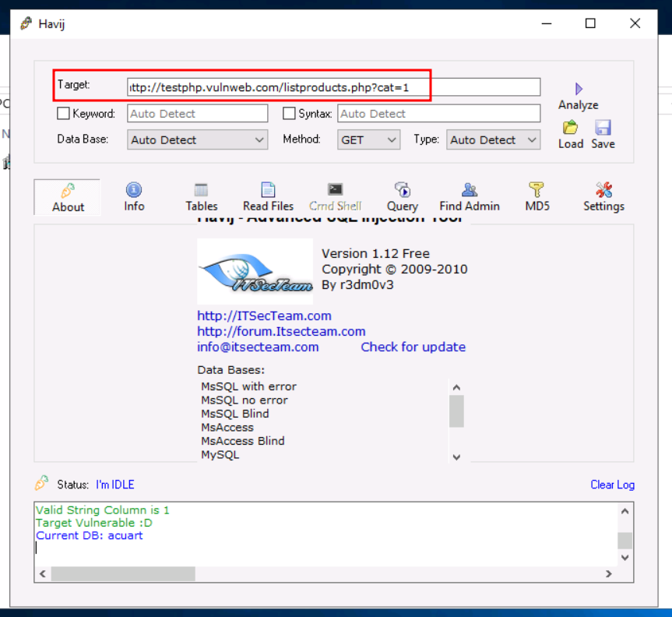Click the Data Bases list scrollbar thumb
The width and height of the screenshot is (672, 617).
[456, 411]
